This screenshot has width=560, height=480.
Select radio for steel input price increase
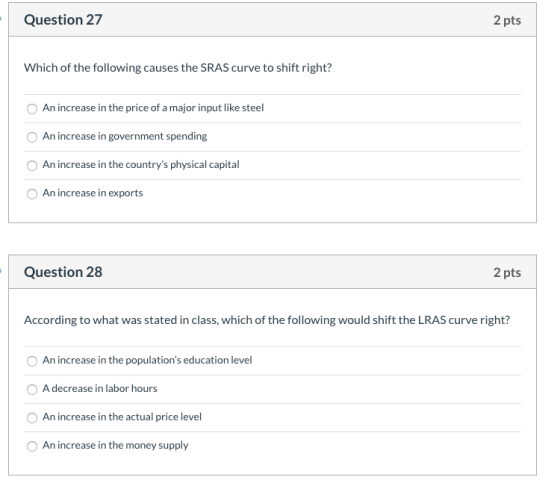[x=32, y=109]
